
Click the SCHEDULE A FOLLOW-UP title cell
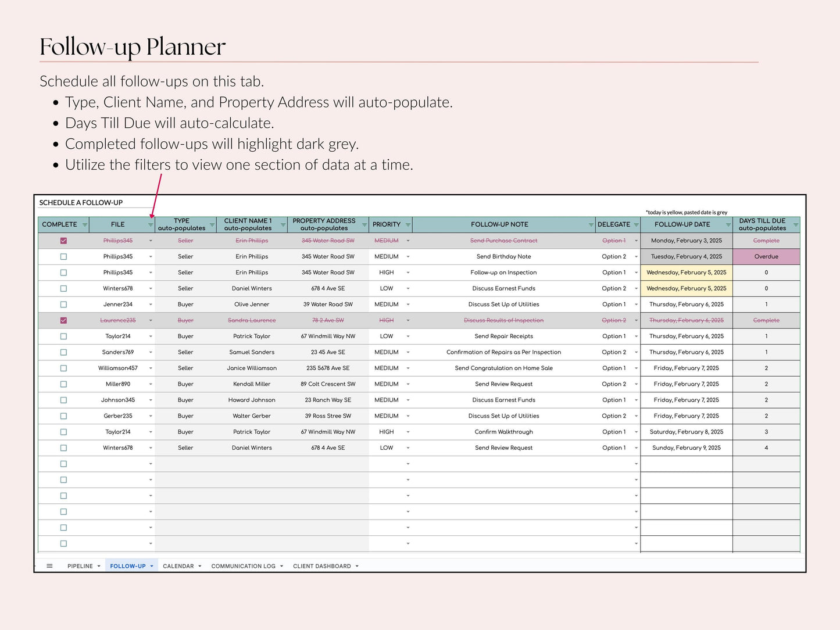[81, 203]
